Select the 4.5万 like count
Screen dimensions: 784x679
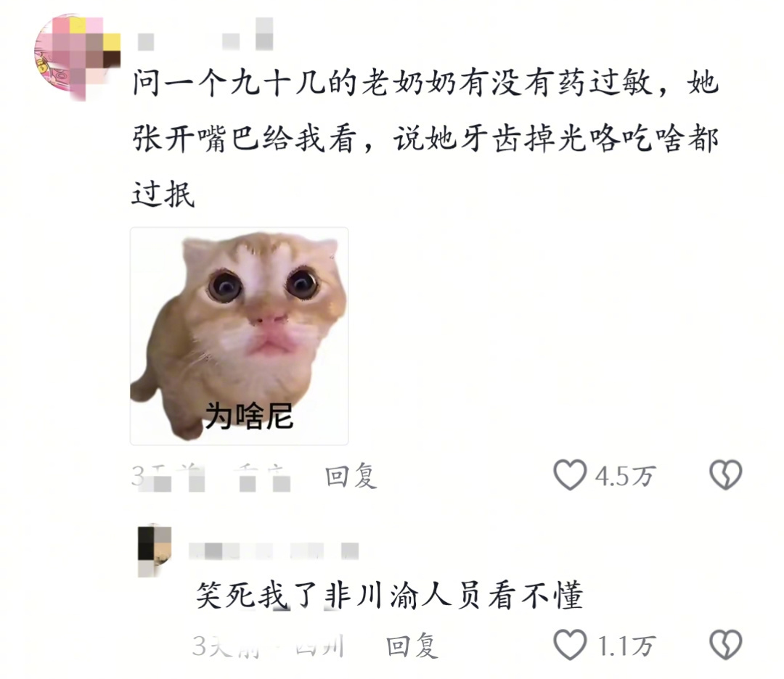pyautogui.click(x=624, y=476)
